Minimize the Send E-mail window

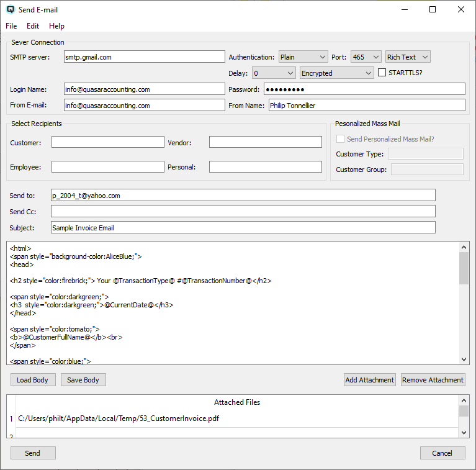coord(405,9)
